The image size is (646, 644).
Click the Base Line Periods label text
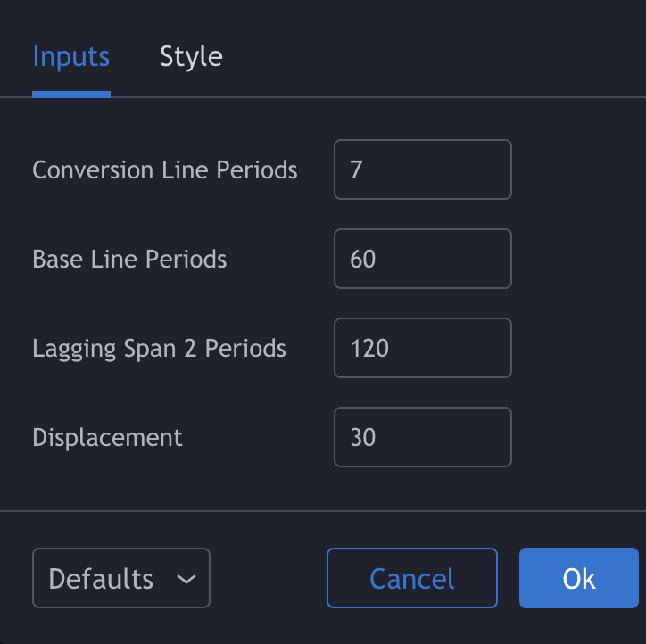(x=129, y=259)
